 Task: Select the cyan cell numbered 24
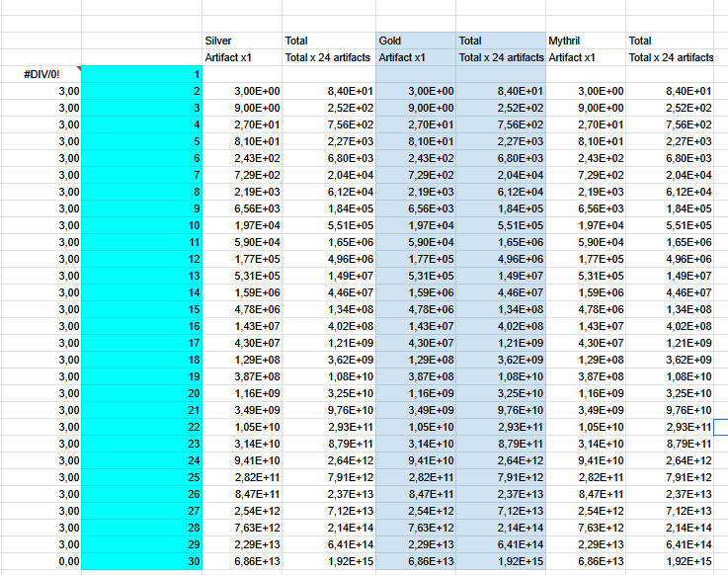pos(141,460)
